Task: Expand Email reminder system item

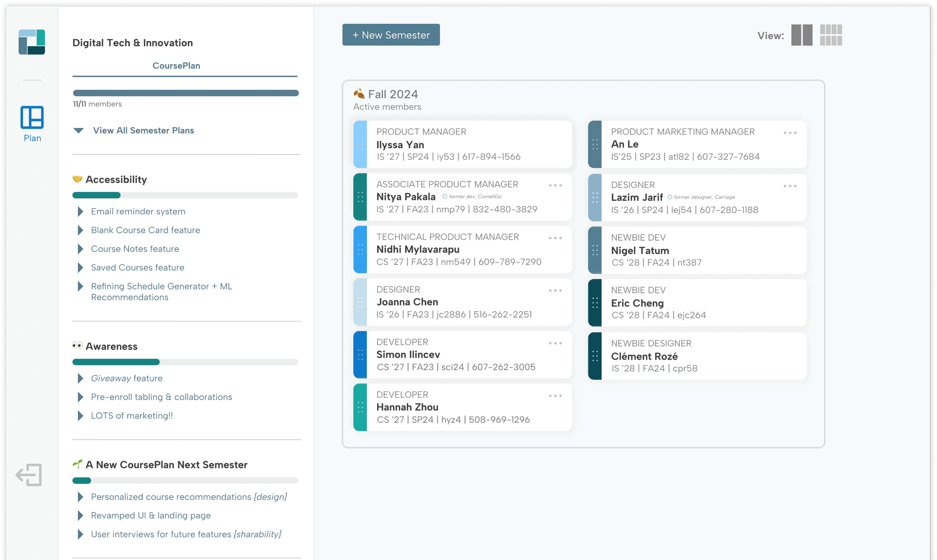Action: click(x=81, y=211)
